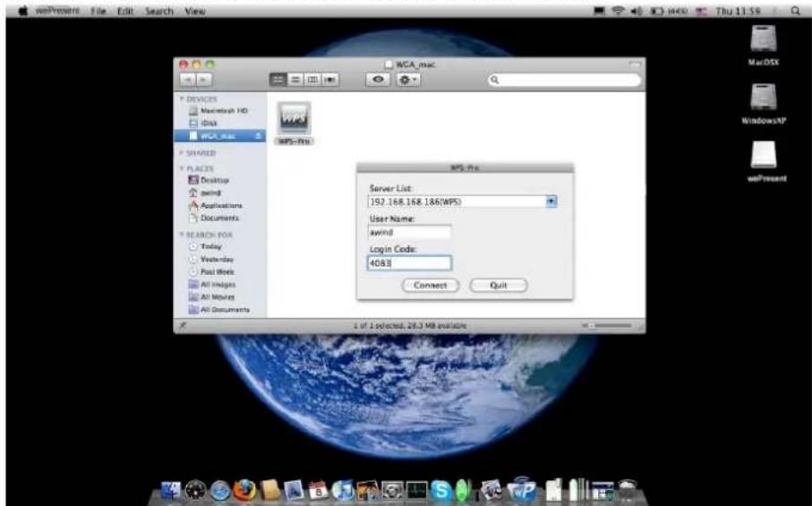Click the Quit button
This screenshot has width=812, height=506.
pos(499,286)
